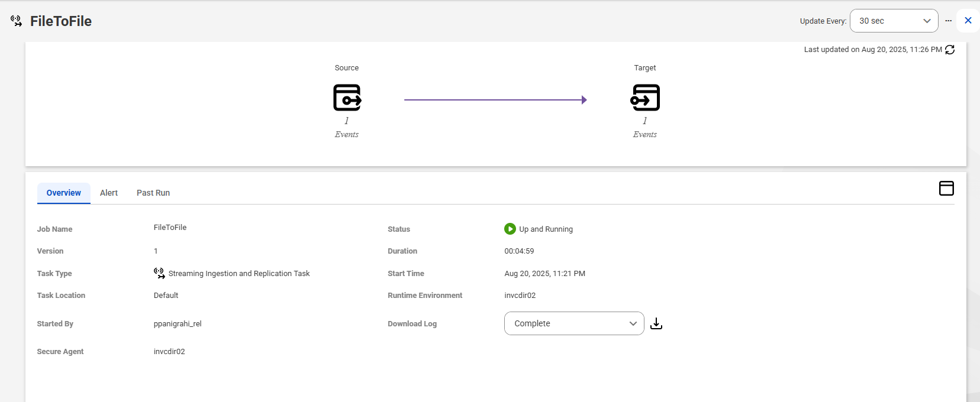Image resolution: width=980 pixels, height=402 pixels.
Task: Open the more options ellipsis menu
Action: [x=948, y=21]
